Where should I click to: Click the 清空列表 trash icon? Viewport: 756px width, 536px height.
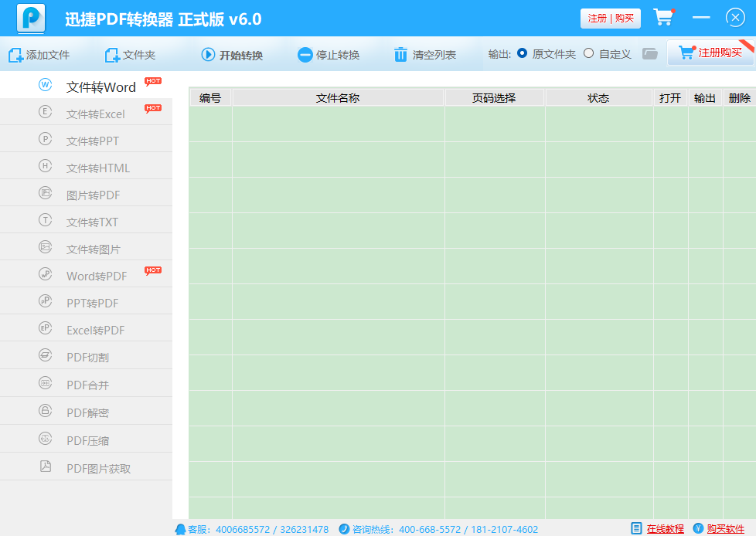point(400,55)
